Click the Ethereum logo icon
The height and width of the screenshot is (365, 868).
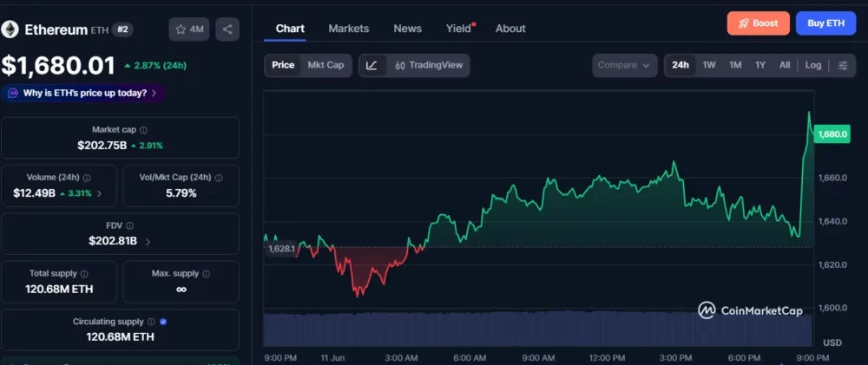pos(10,29)
